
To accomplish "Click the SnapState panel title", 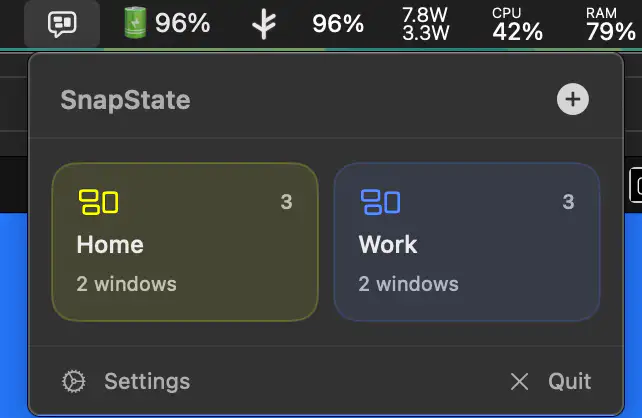I will (x=125, y=100).
